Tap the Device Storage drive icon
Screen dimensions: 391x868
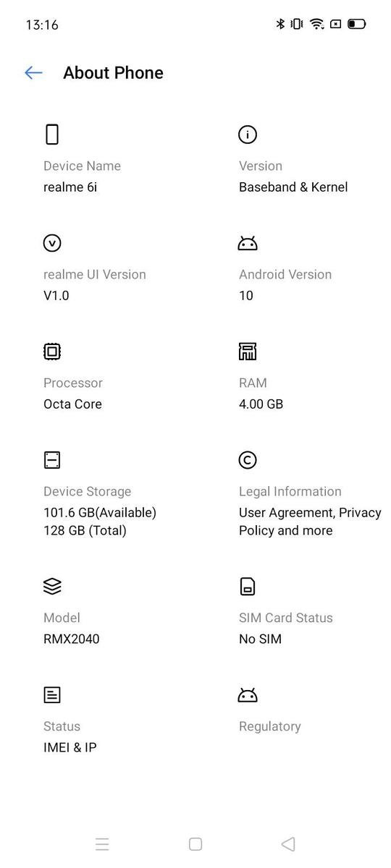coord(52,460)
